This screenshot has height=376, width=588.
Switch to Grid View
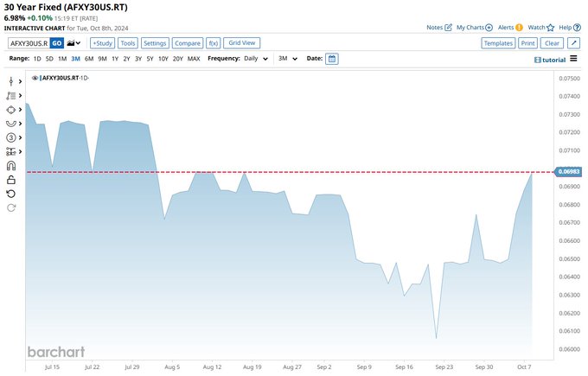click(x=242, y=42)
